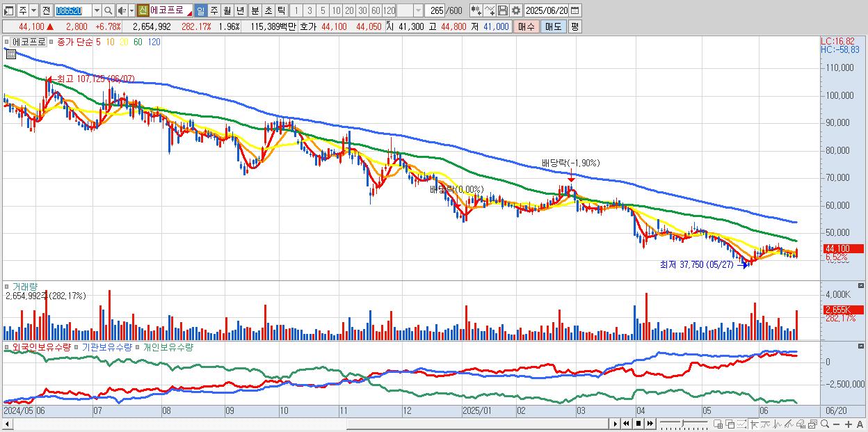Image resolution: width=868 pixels, height=432 pixels.
Task: Click the bottom magnifier zoom icon
Action: coord(825,424)
